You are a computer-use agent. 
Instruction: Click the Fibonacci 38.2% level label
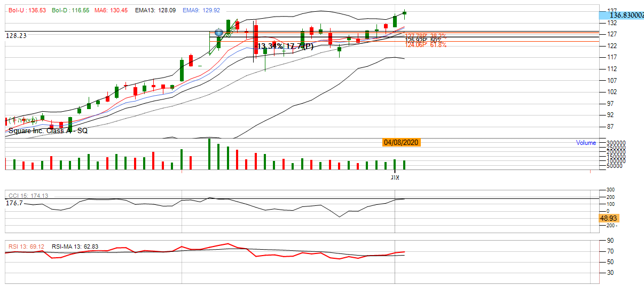pyautogui.click(x=425, y=36)
